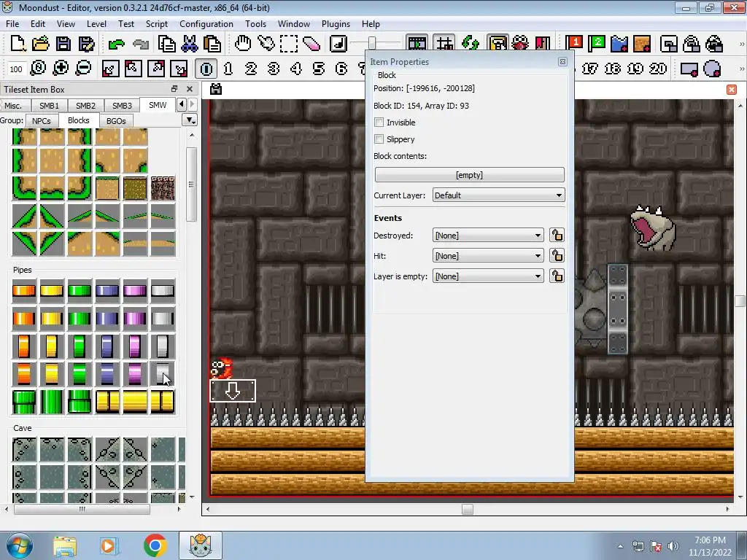
Task: Enable the Slippery checkbox
Action: point(379,139)
